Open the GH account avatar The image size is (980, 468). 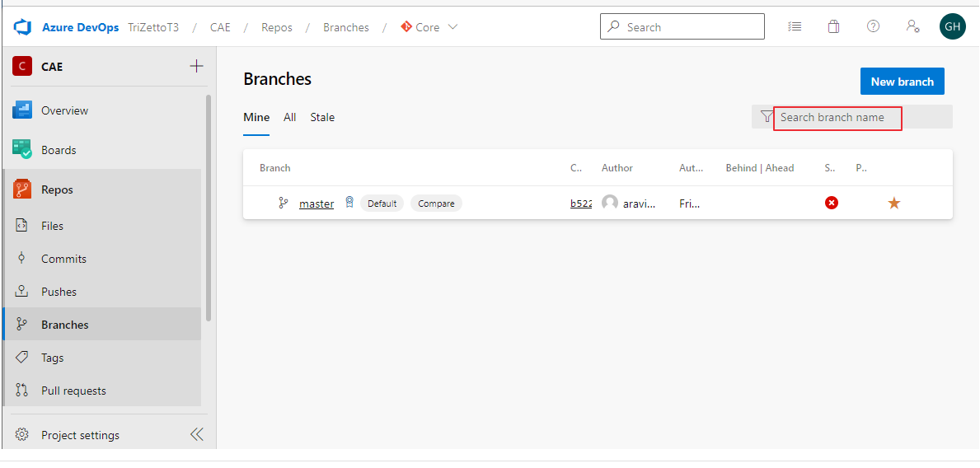[953, 27]
